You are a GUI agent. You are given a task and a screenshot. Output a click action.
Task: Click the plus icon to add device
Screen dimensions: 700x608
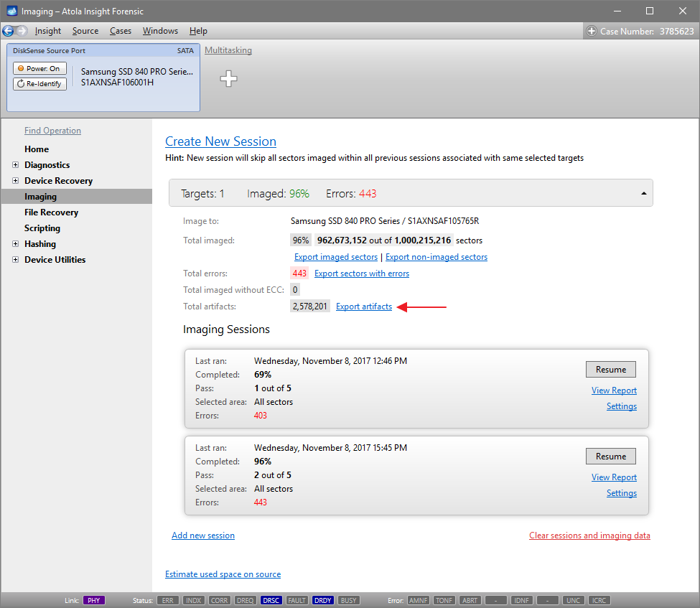coord(228,79)
